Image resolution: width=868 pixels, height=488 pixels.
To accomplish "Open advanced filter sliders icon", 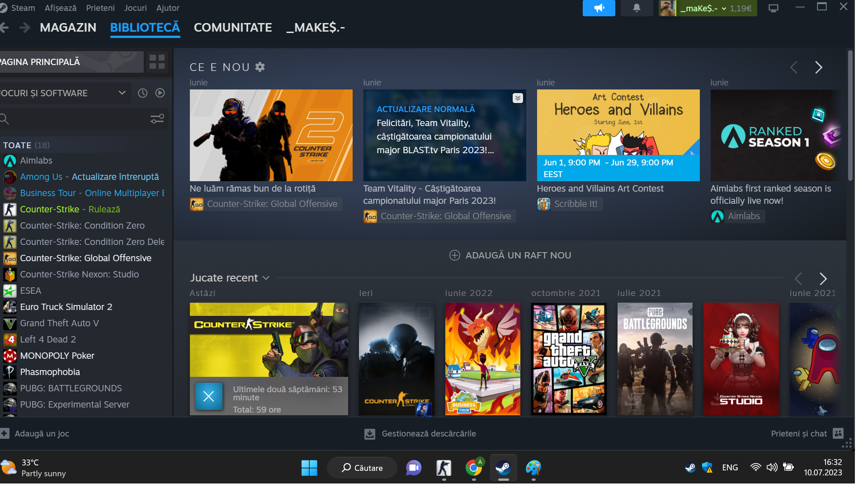I will tap(157, 119).
